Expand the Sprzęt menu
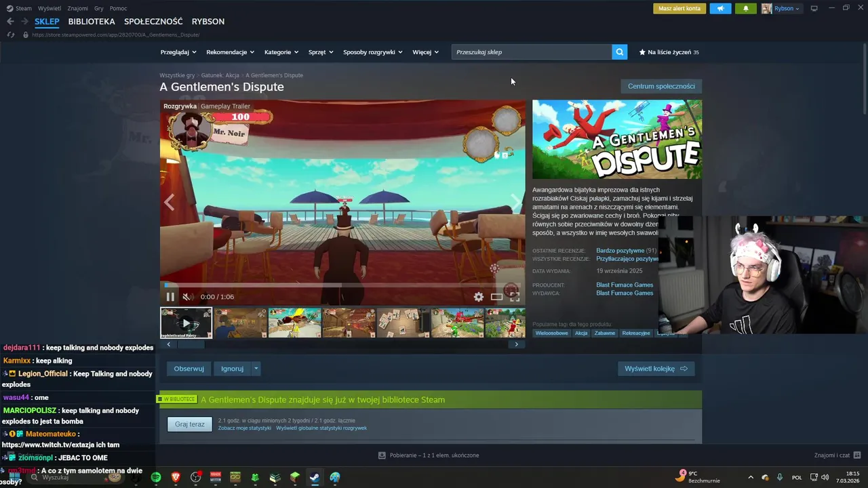Viewport: 868px width, 488px height. pyautogui.click(x=321, y=52)
